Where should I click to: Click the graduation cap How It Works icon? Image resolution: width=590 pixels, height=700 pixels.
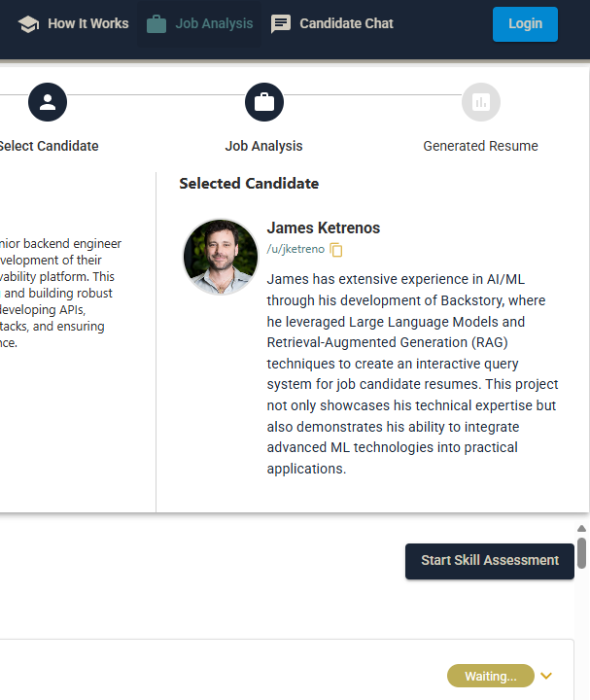coord(28,24)
